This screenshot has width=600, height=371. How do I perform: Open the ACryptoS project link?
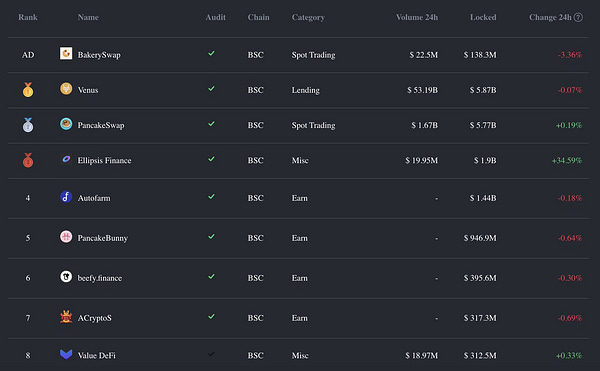[95, 318]
